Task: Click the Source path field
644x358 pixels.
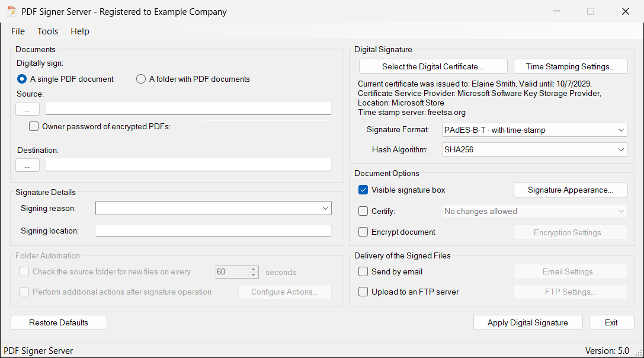Action: [x=188, y=108]
